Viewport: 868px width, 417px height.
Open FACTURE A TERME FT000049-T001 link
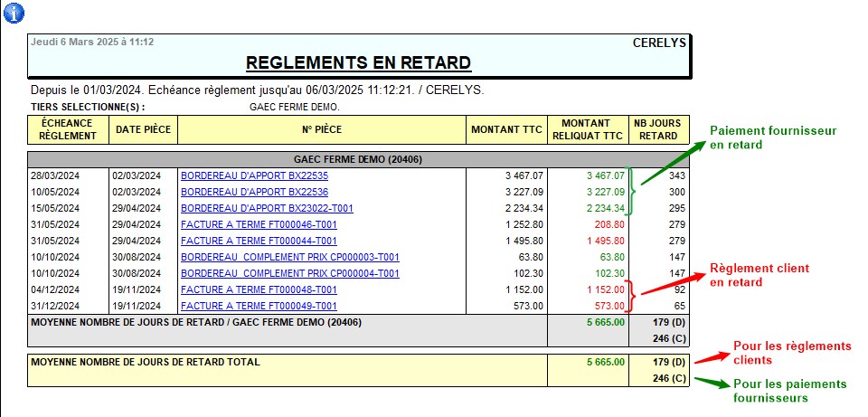[259, 306]
